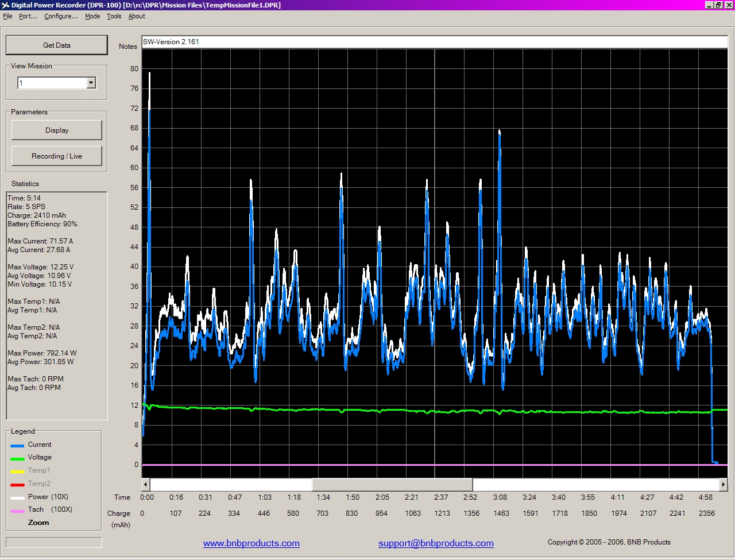Click the Tach (100X) legend entry
This screenshot has height=560, width=735.
point(47,509)
